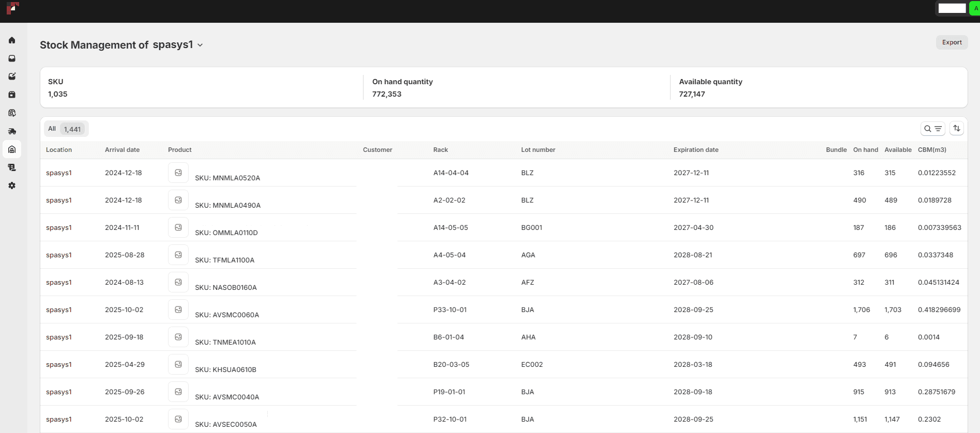The height and width of the screenshot is (433, 980).
Task: Select the warehouse stock sidebar icon
Action: 12,149
